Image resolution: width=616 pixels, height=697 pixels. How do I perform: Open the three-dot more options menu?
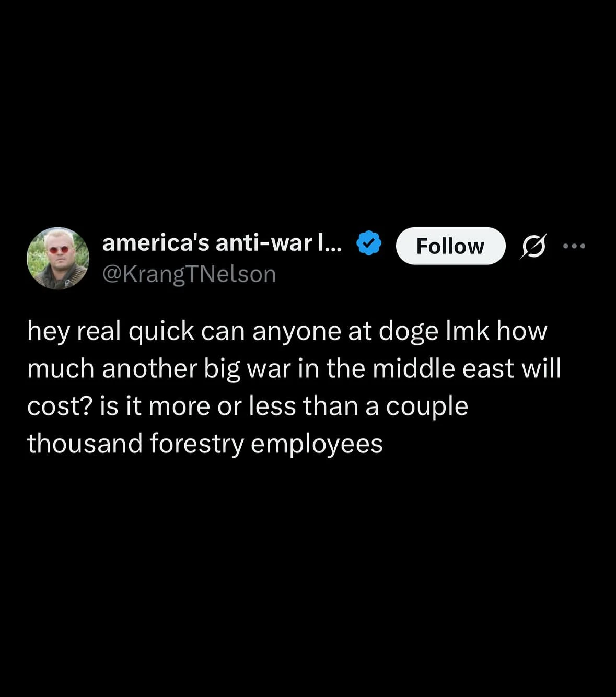point(574,246)
